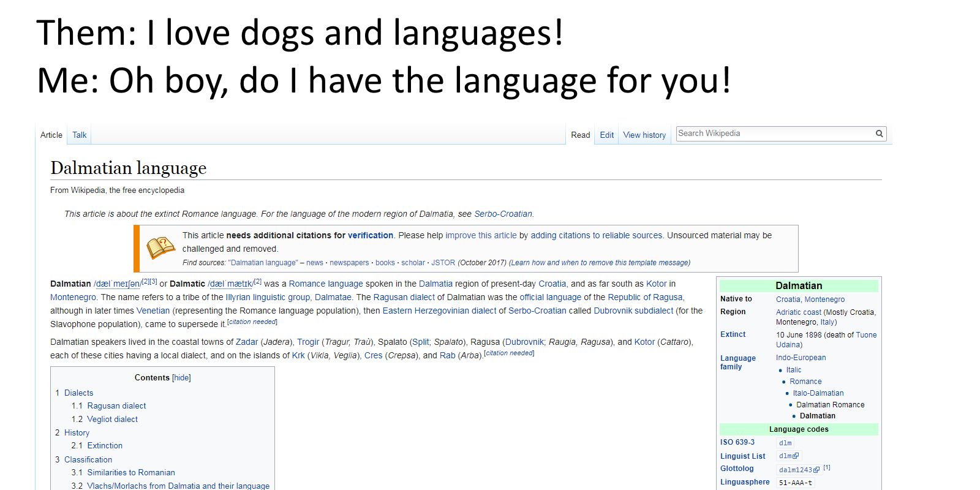Switch to the Edit tab
Screen dimensions: 980x490
pos(606,135)
